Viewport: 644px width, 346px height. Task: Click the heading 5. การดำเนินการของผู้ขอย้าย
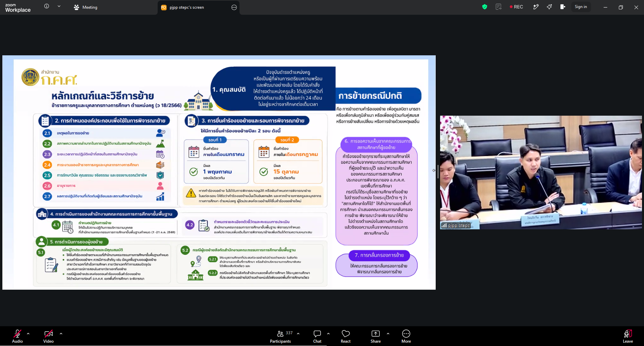76,242
